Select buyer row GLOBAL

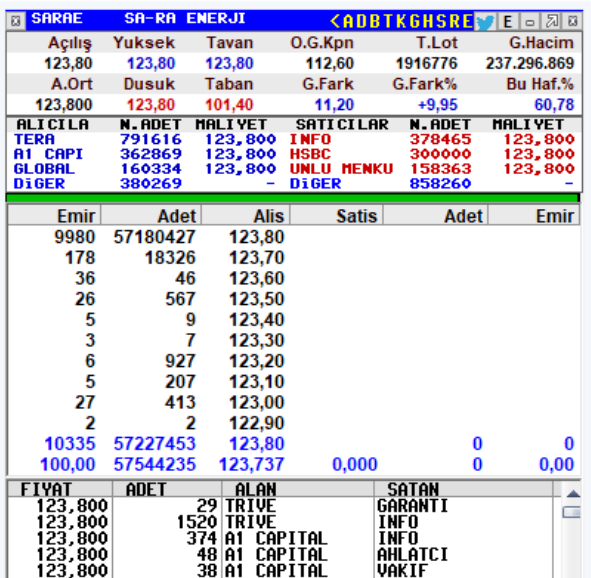(145, 169)
